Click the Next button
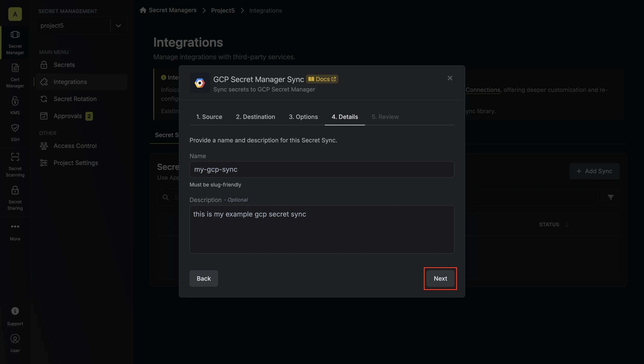 point(440,279)
